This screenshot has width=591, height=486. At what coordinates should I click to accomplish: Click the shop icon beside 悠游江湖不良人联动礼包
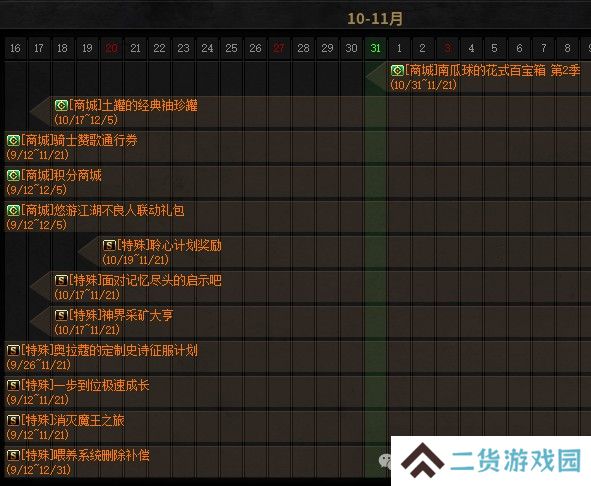tap(13, 210)
